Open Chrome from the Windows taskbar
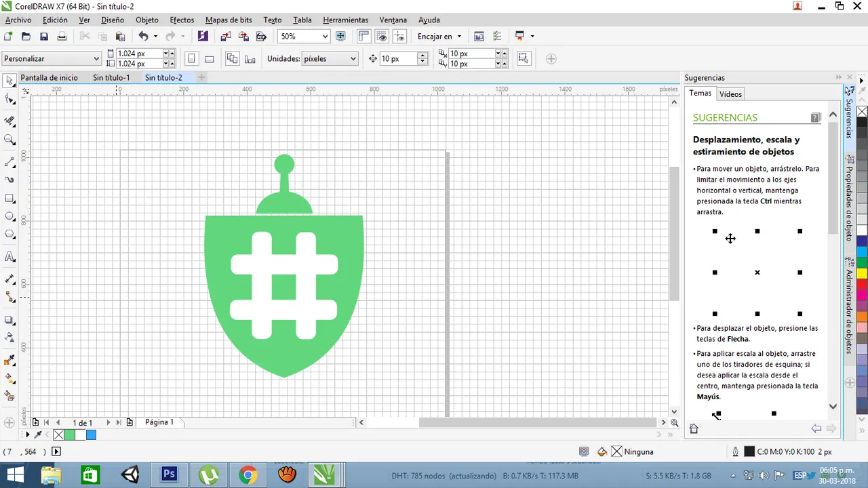This screenshot has height=488, width=868. click(248, 475)
